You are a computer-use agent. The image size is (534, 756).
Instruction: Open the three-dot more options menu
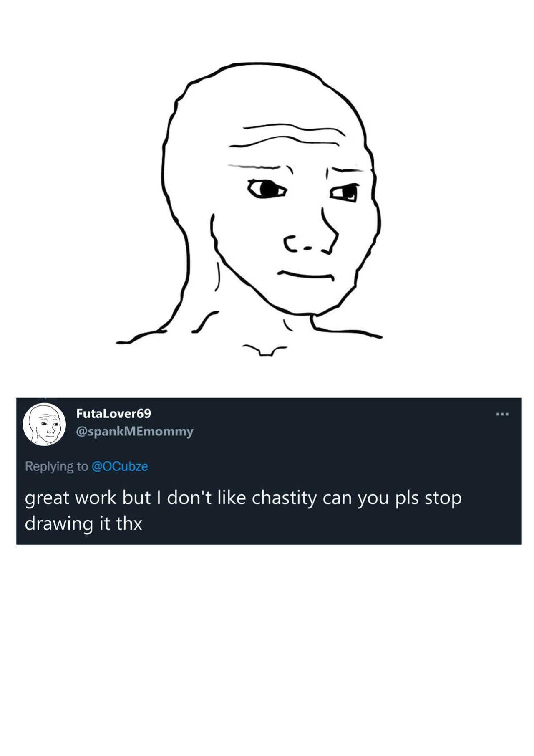(502, 414)
